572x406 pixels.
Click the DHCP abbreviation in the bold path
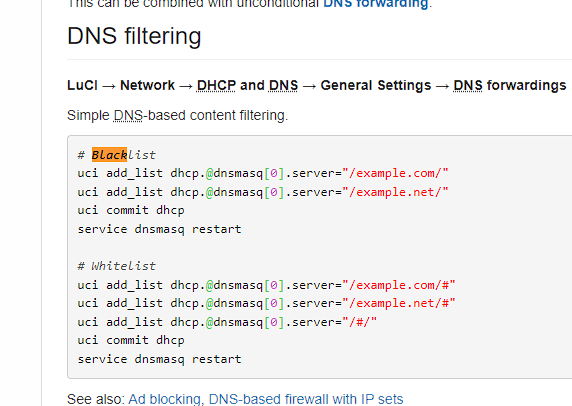pos(216,85)
